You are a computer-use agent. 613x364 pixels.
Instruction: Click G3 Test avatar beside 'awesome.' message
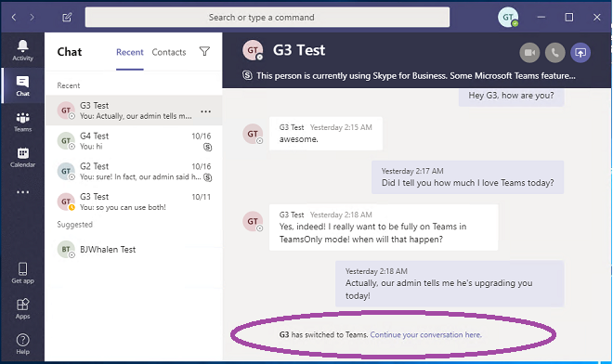pos(253,134)
